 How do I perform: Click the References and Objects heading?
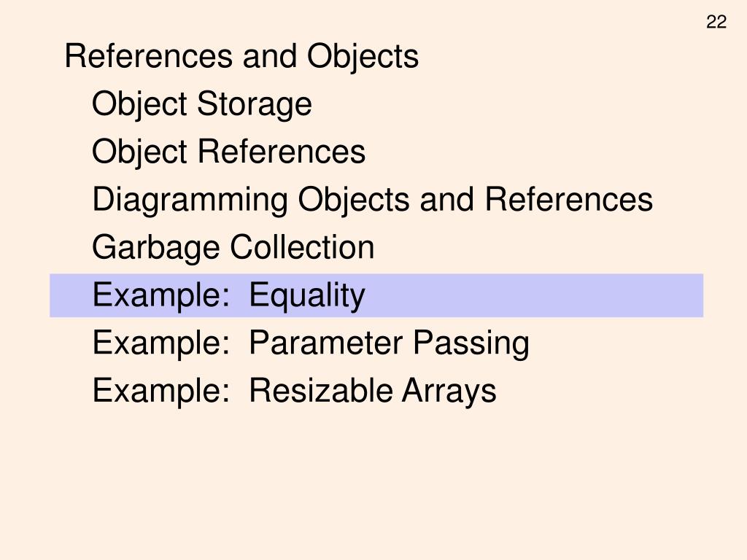click(x=241, y=57)
